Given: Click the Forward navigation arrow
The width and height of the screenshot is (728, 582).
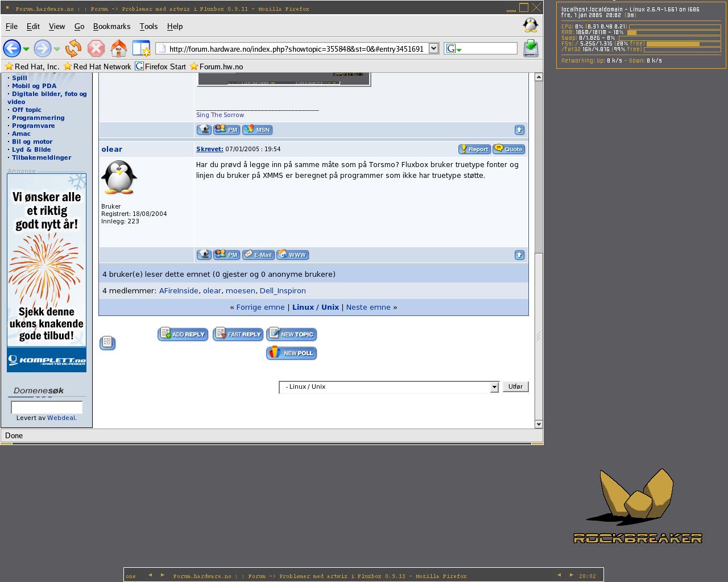Looking at the screenshot, I should tap(43, 48).
